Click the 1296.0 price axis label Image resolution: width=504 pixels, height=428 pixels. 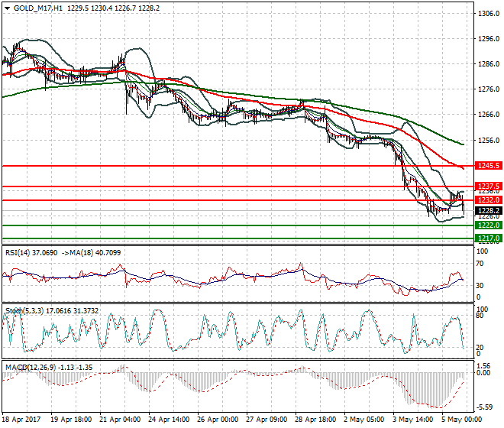489,39
